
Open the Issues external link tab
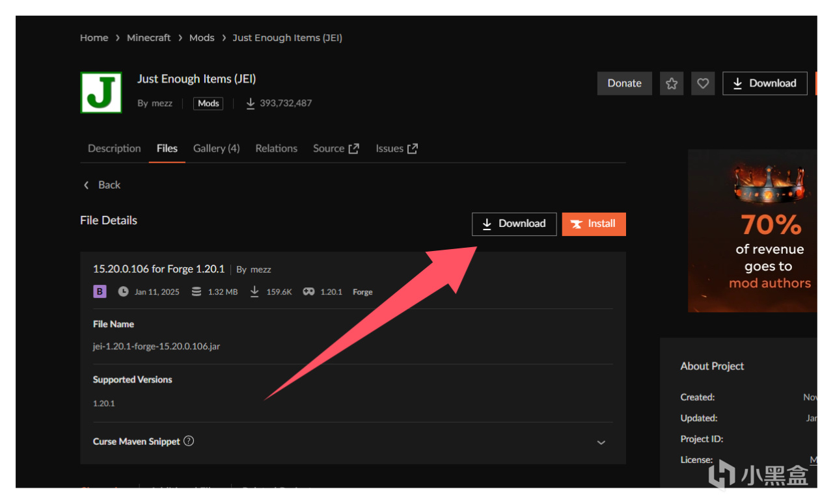(x=396, y=148)
